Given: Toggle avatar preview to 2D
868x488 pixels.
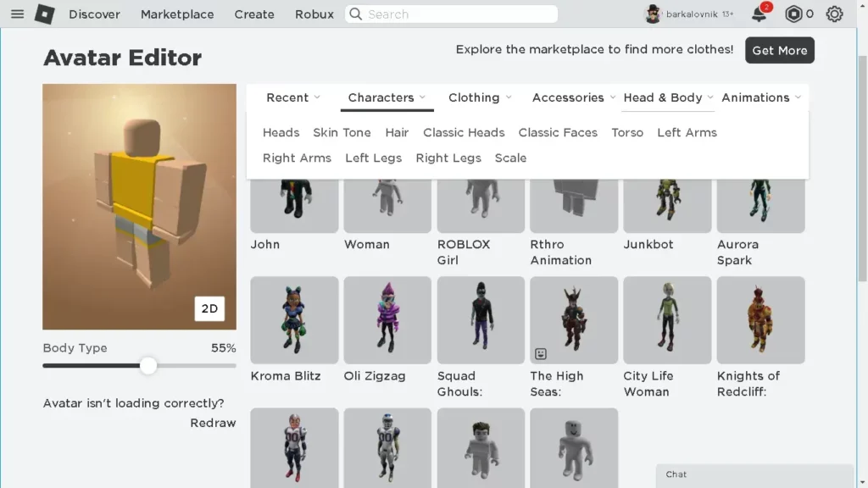Looking at the screenshot, I should coord(210,308).
